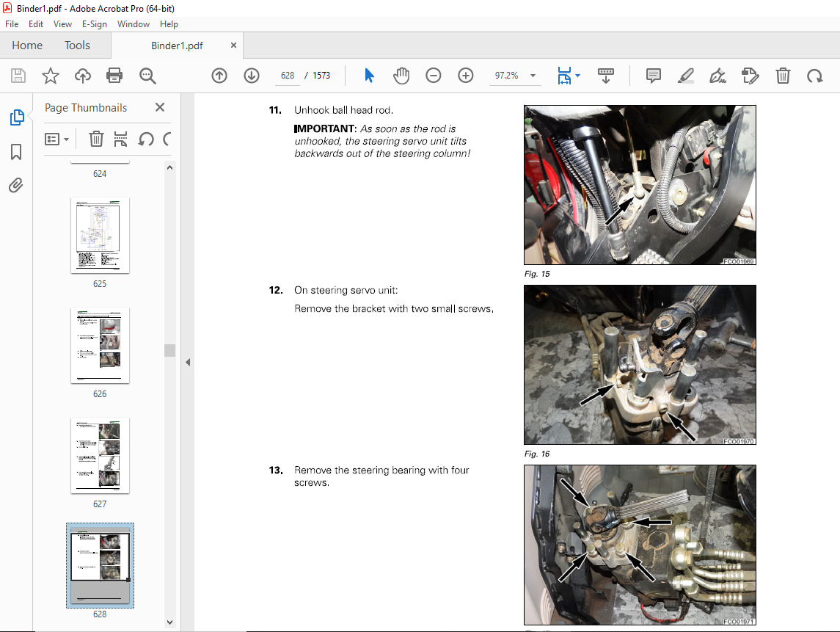Click the Save file icon
The image size is (840, 632).
18,76
